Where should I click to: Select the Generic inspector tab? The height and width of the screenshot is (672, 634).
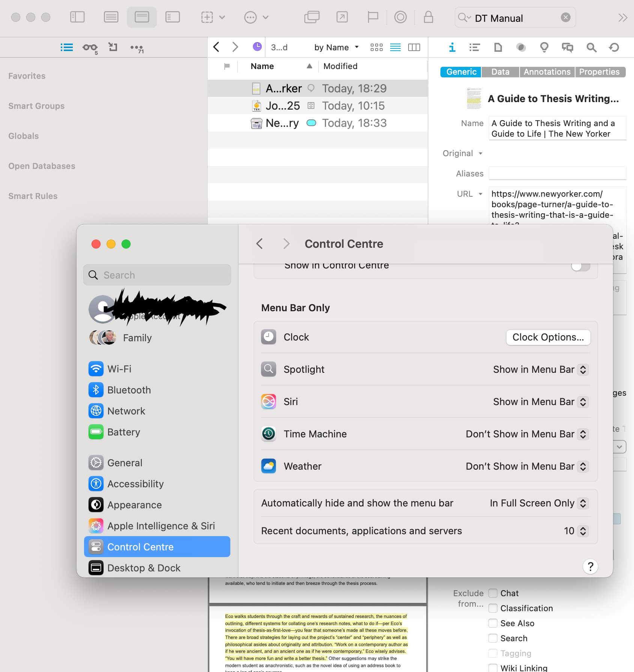pos(461,72)
